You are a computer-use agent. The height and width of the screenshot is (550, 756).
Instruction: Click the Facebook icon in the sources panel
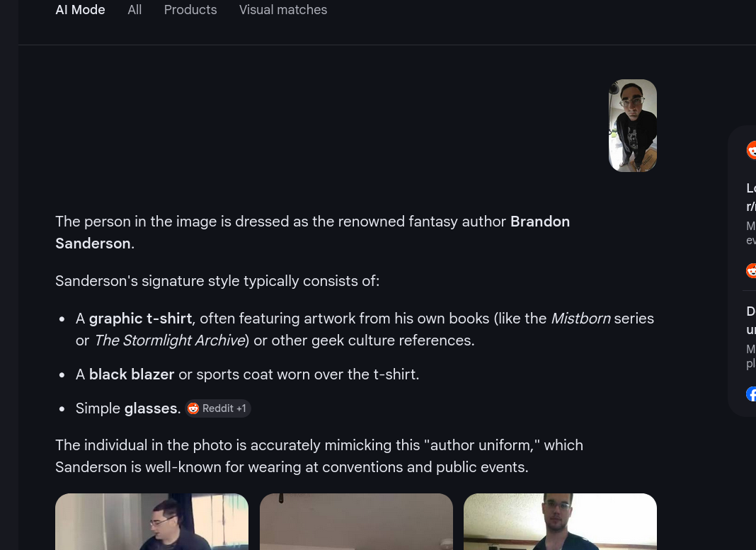tap(752, 394)
